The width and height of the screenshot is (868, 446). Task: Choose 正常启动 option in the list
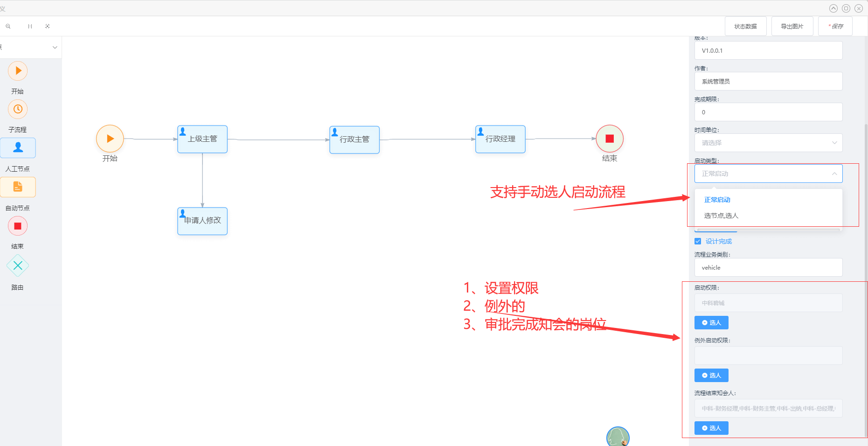717,200
